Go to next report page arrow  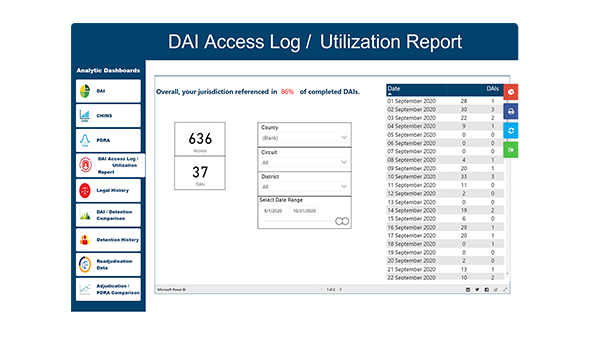(341, 290)
